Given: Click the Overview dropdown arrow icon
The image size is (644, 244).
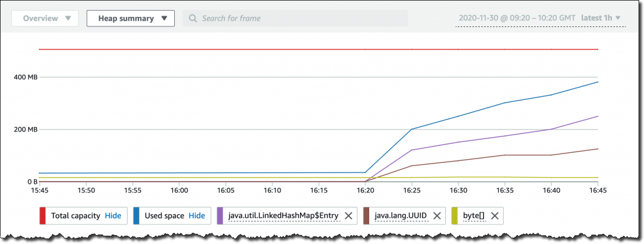Looking at the screenshot, I should click(x=68, y=18).
